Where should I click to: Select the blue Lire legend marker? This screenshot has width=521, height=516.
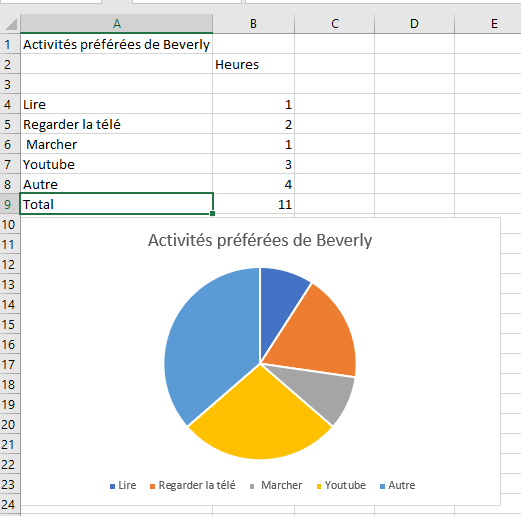point(113,487)
